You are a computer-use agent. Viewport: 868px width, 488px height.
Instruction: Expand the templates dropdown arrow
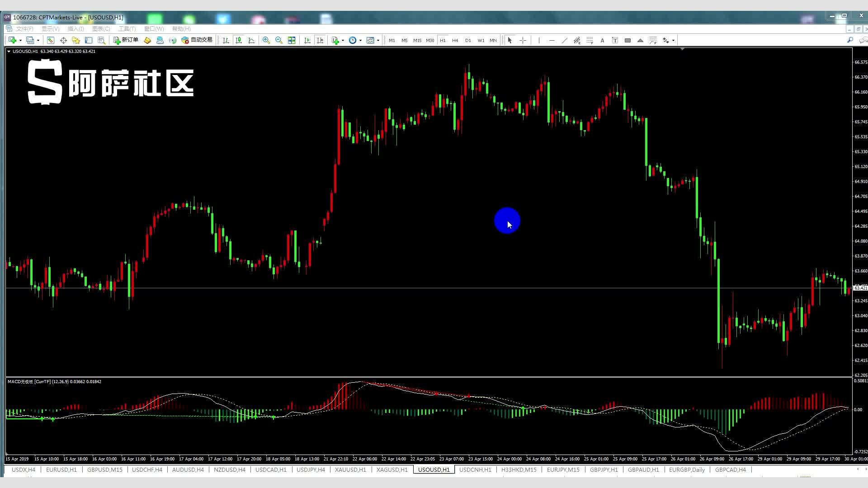(x=378, y=40)
